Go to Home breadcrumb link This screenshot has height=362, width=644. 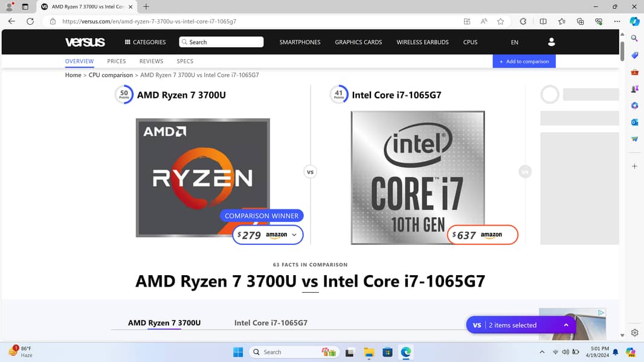pyautogui.click(x=73, y=75)
